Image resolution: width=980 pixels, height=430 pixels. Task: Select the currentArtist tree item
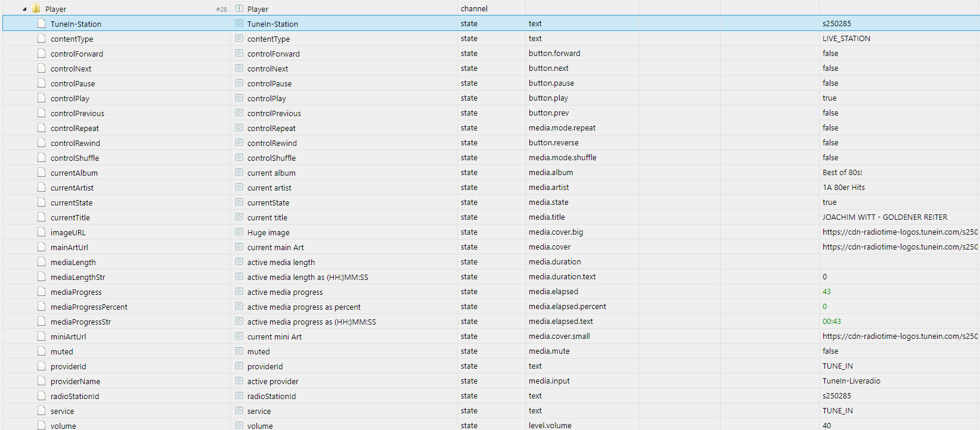[72, 188]
